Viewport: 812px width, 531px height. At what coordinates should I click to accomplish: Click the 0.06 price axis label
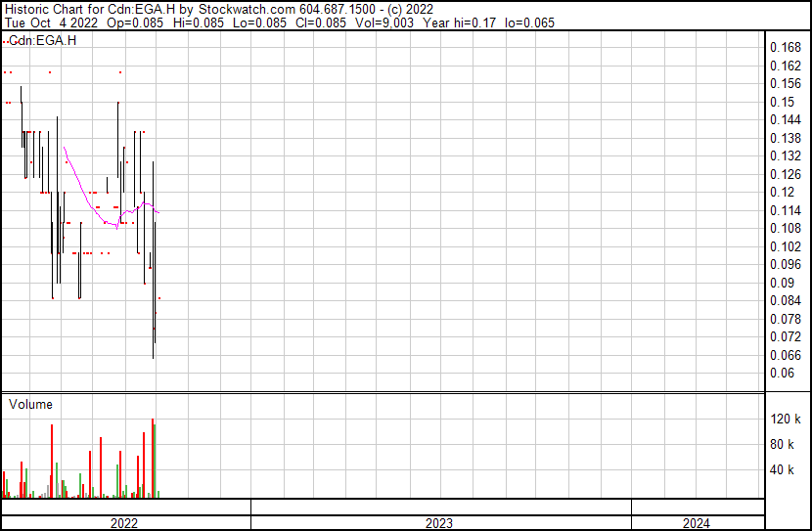pyautogui.click(x=782, y=373)
